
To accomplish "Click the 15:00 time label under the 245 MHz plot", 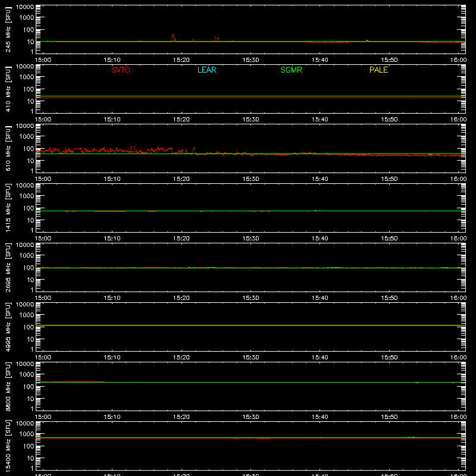I will 43,60.
